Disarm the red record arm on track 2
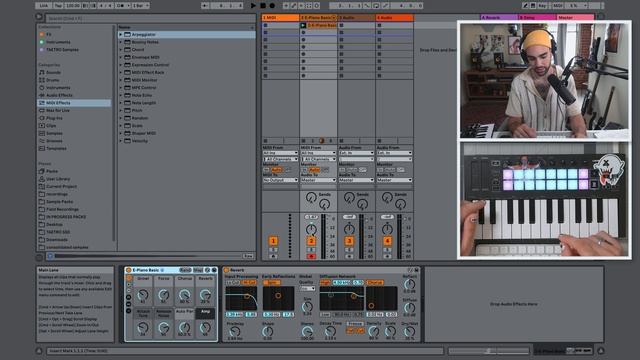This screenshot has width=640, height=360. click(311, 256)
